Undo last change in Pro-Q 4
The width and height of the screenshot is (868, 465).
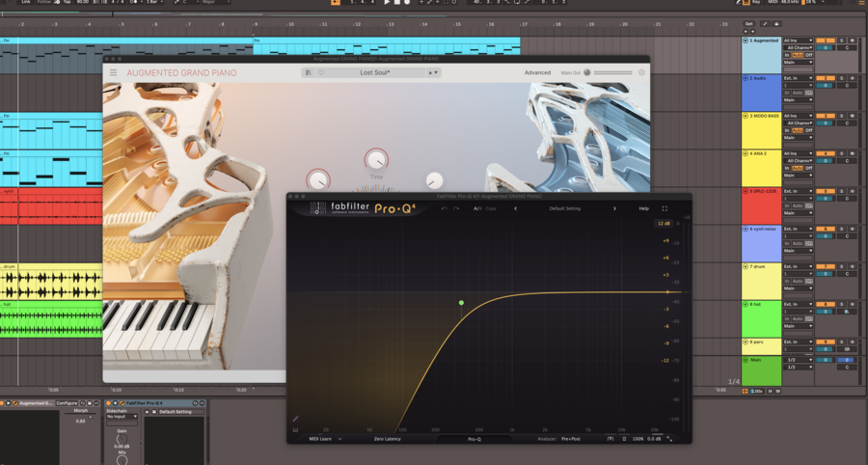444,208
